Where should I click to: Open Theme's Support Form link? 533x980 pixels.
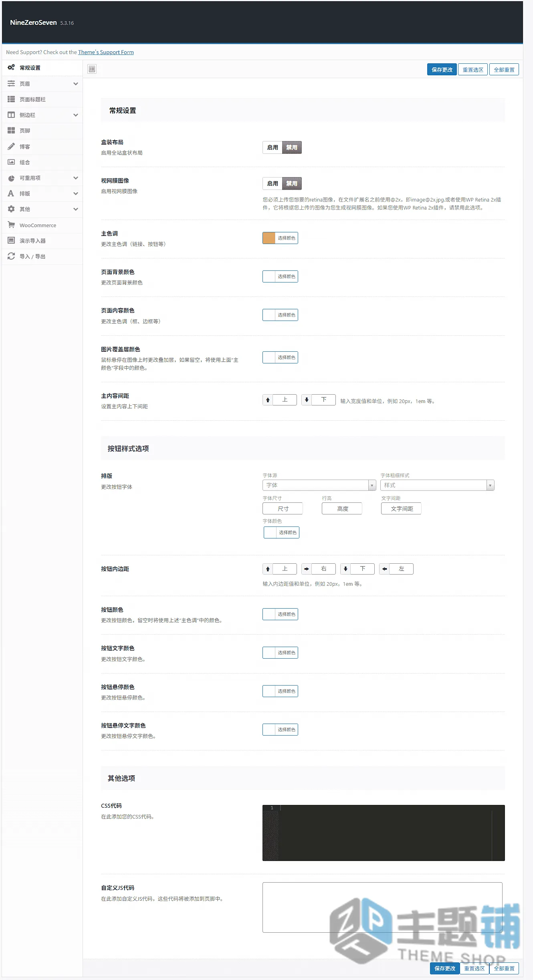click(106, 52)
